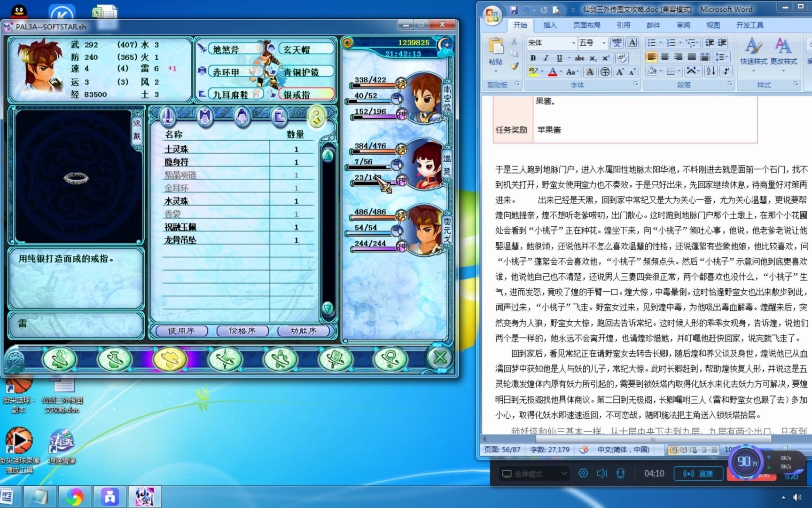Select justify alignment button

pos(692,57)
